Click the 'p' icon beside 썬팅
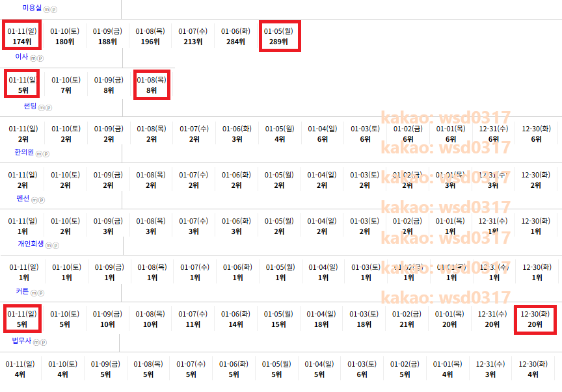Viewport: 562px width, 392px height. coord(48,107)
